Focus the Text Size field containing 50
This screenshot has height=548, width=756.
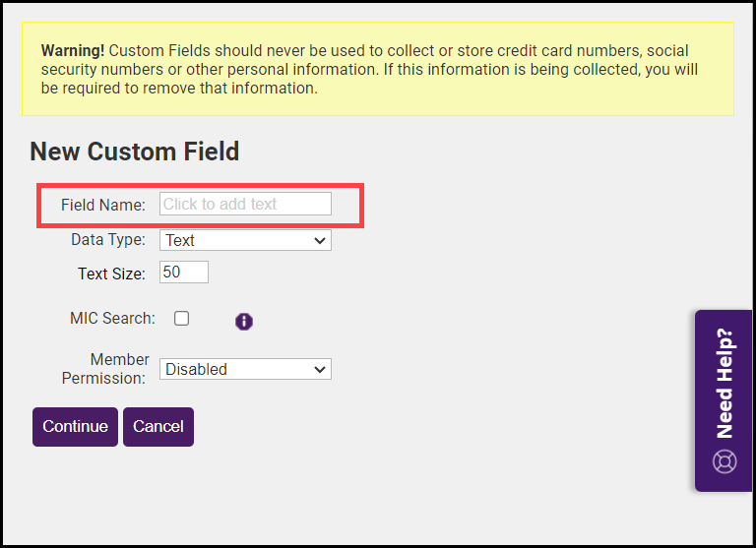click(184, 273)
